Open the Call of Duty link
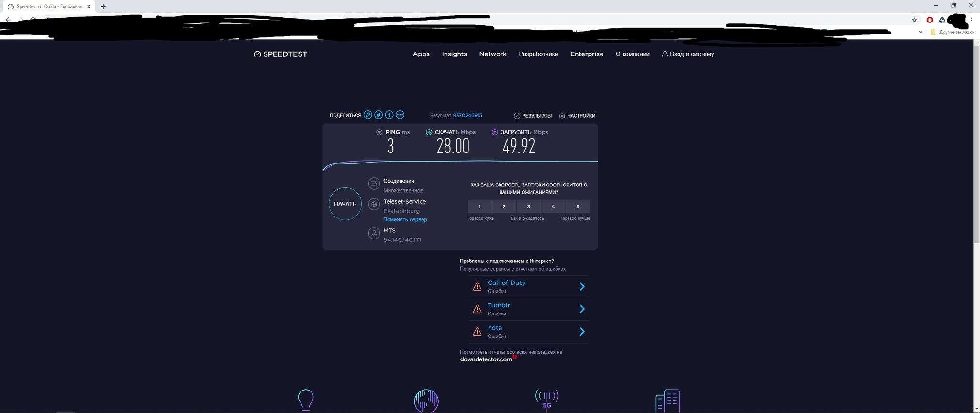980x413 pixels. point(507,283)
